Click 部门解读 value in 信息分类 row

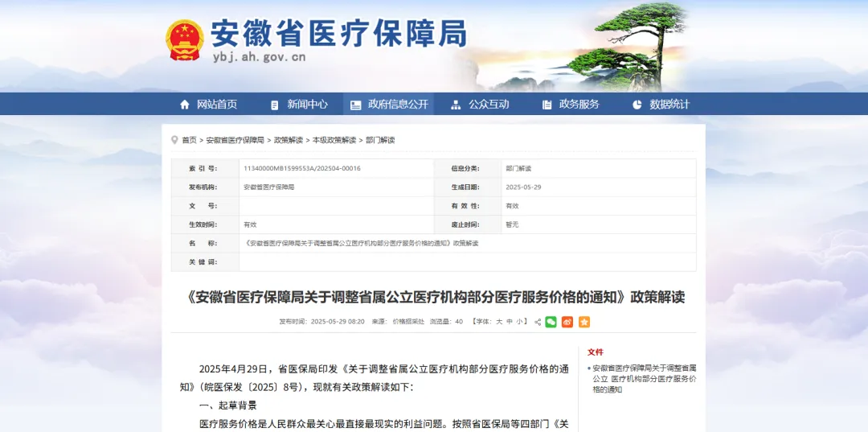(518, 168)
